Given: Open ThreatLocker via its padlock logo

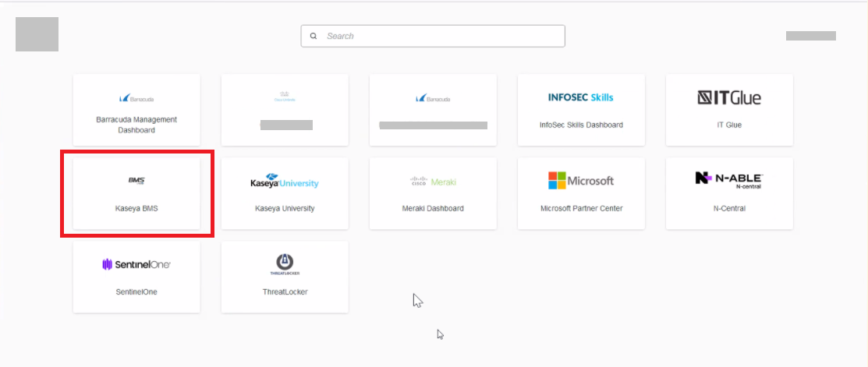Looking at the screenshot, I should click(x=285, y=264).
